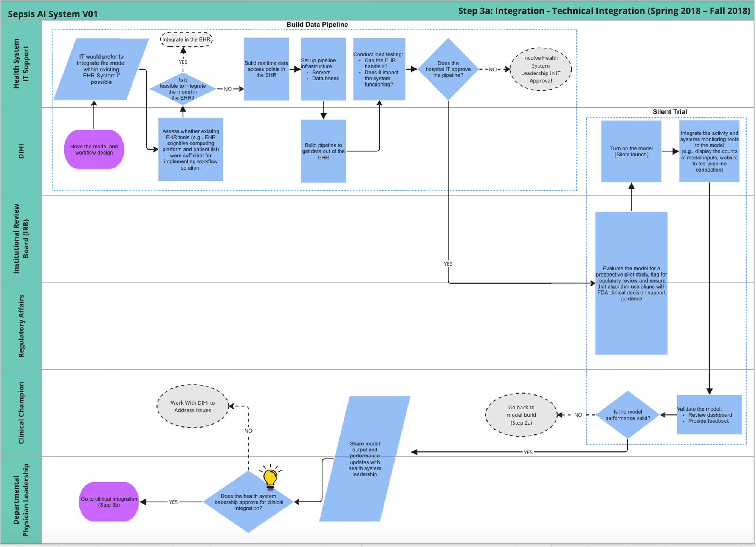This screenshot has width=756, height=547.
Task: Click the 'Validate the model' process box
Action: 709,415
